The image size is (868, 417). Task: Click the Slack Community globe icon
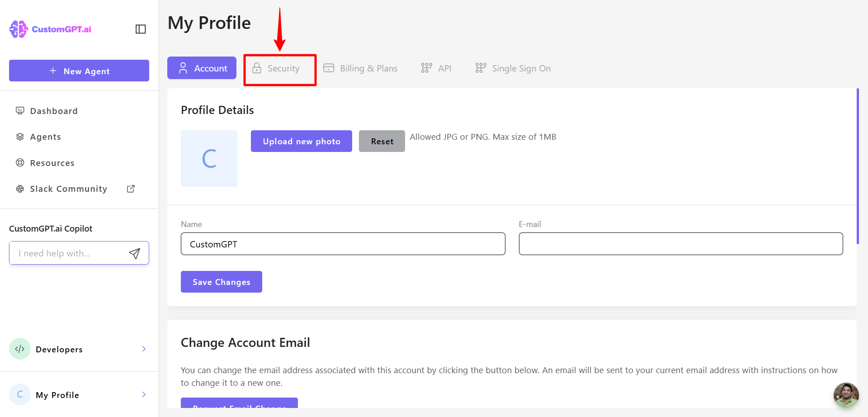pos(20,189)
